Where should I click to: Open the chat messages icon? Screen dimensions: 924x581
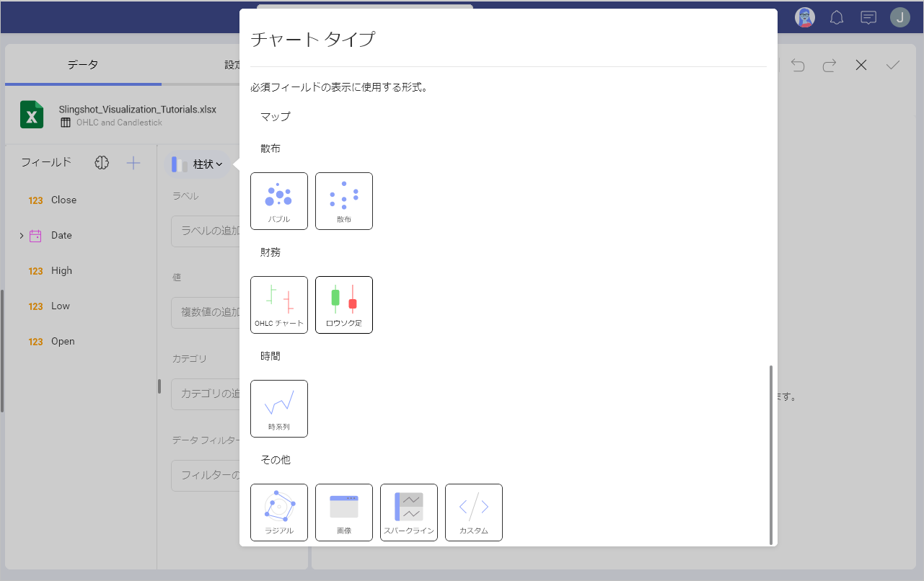point(868,18)
